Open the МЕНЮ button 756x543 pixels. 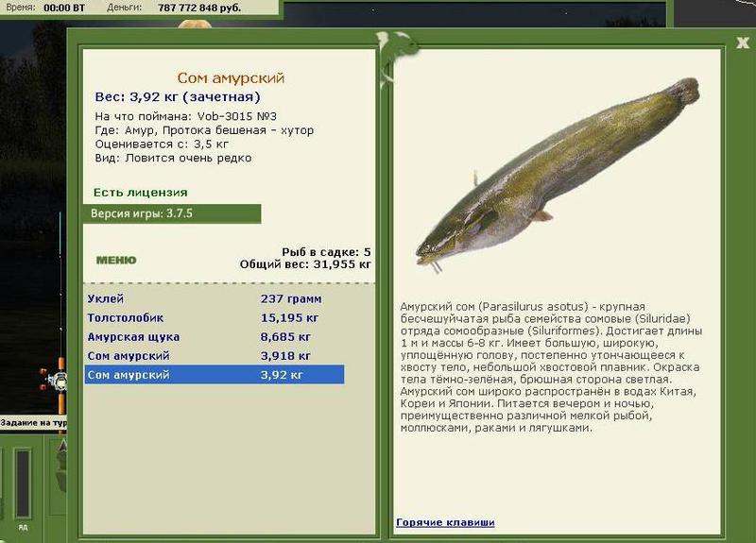pos(116,261)
